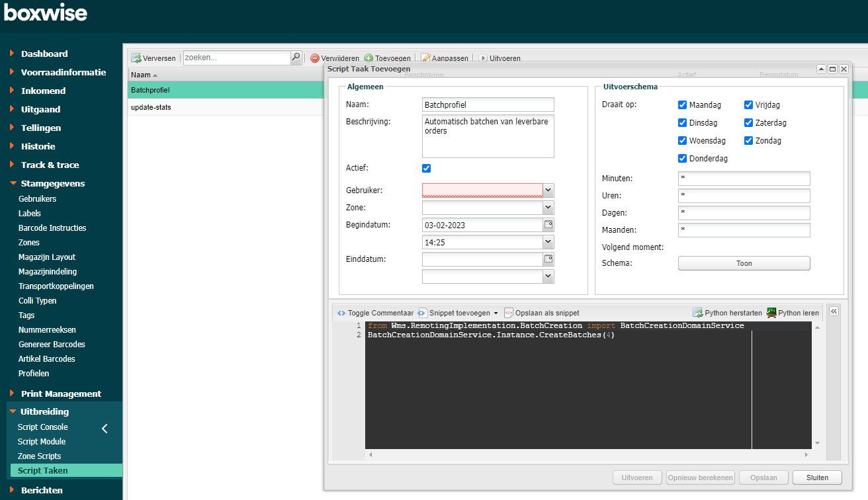Click the Opslaan button

764,478
